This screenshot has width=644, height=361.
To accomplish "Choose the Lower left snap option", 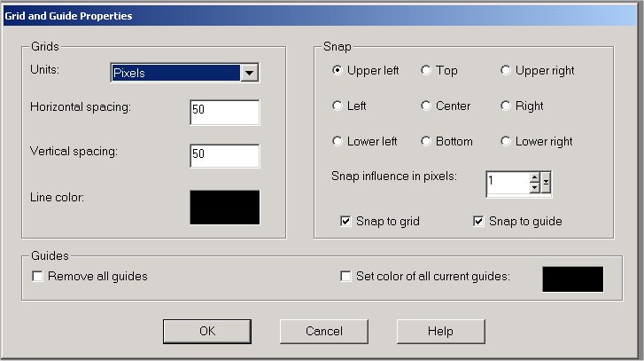I will click(338, 141).
